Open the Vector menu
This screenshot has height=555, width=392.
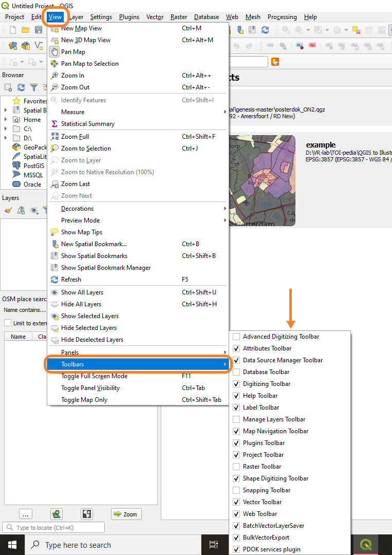click(x=155, y=17)
